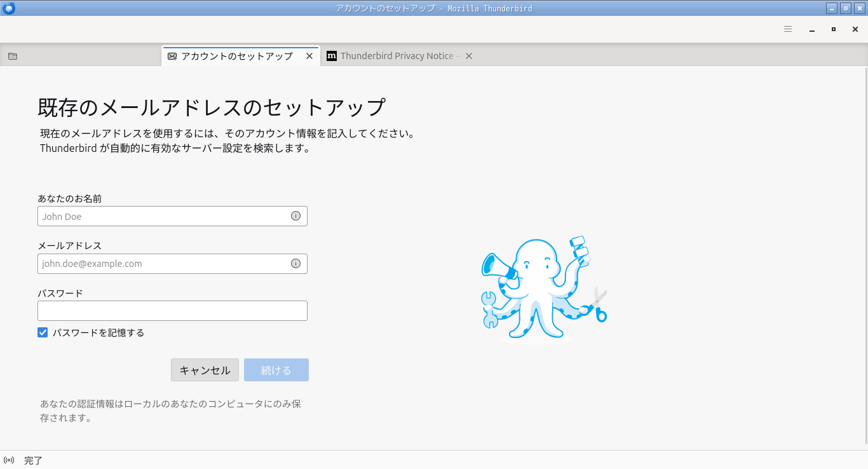Close the アカウントのセットアップ tab
This screenshot has height=469, width=868.
(309, 56)
